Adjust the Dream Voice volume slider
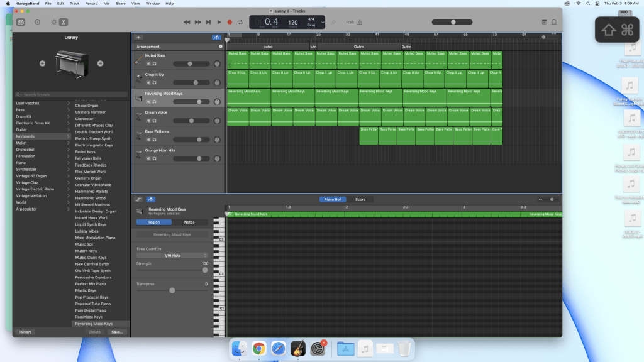This screenshot has height=362, width=644. [191, 121]
